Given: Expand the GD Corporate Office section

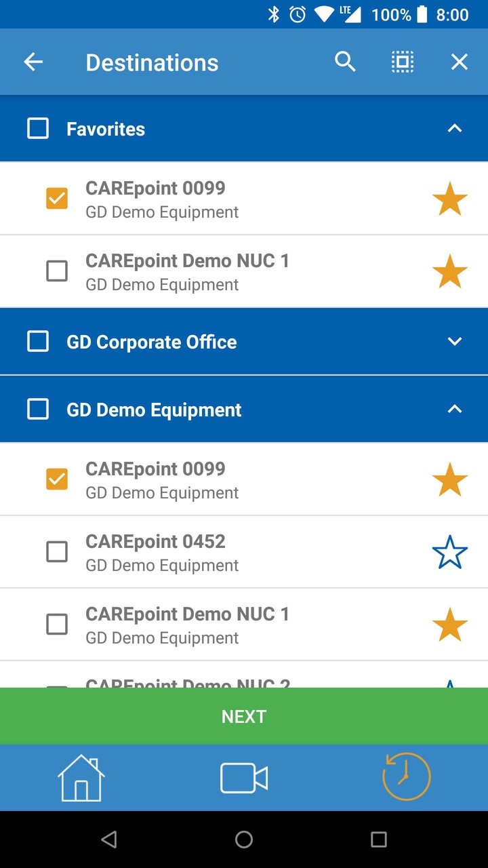Looking at the screenshot, I should click(455, 341).
